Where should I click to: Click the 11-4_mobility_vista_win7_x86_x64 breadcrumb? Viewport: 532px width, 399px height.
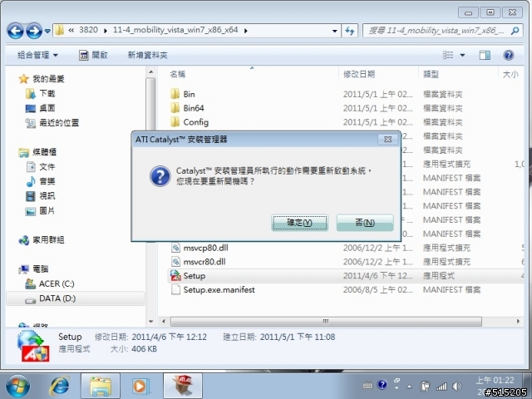click(x=175, y=30)
